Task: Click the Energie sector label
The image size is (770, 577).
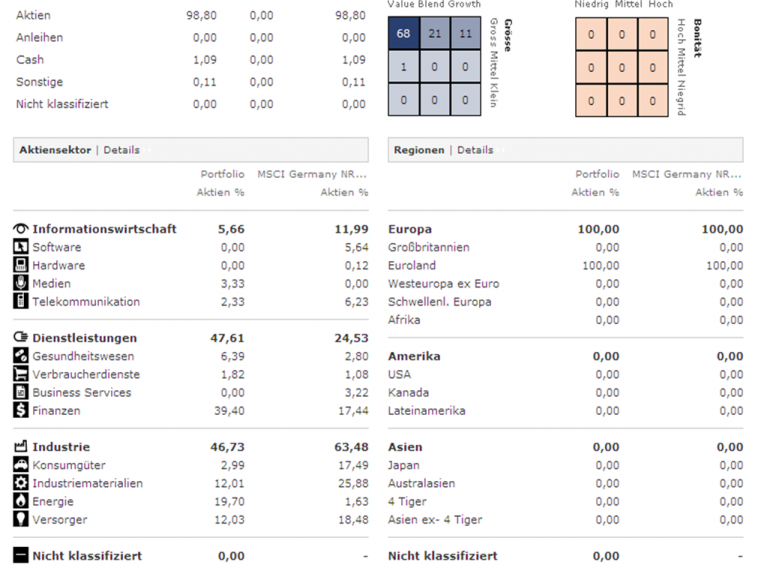Action: point(53,501)
